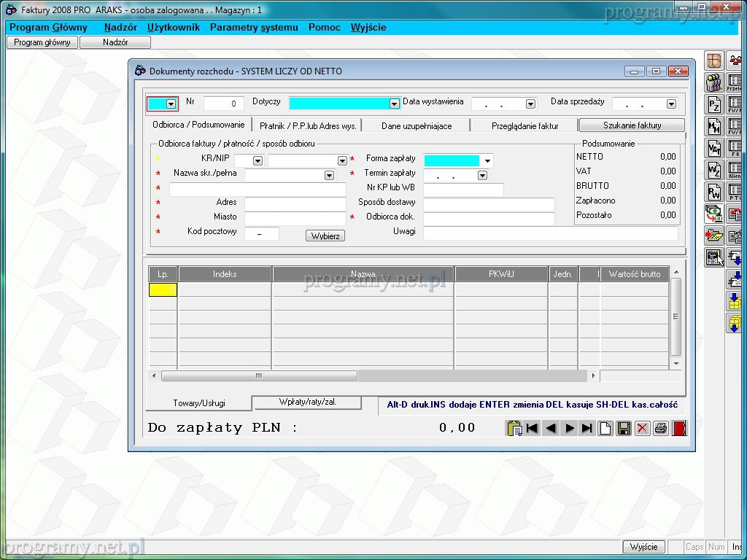This screenshot has width=747, height=560.
Task: Click into the Adres input field
Action: point(295,203)
